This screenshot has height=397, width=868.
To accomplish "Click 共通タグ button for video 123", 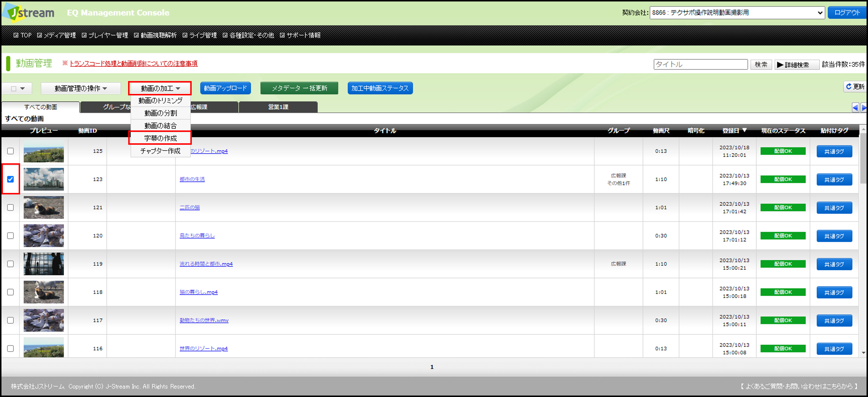I will tap(834, 180).
